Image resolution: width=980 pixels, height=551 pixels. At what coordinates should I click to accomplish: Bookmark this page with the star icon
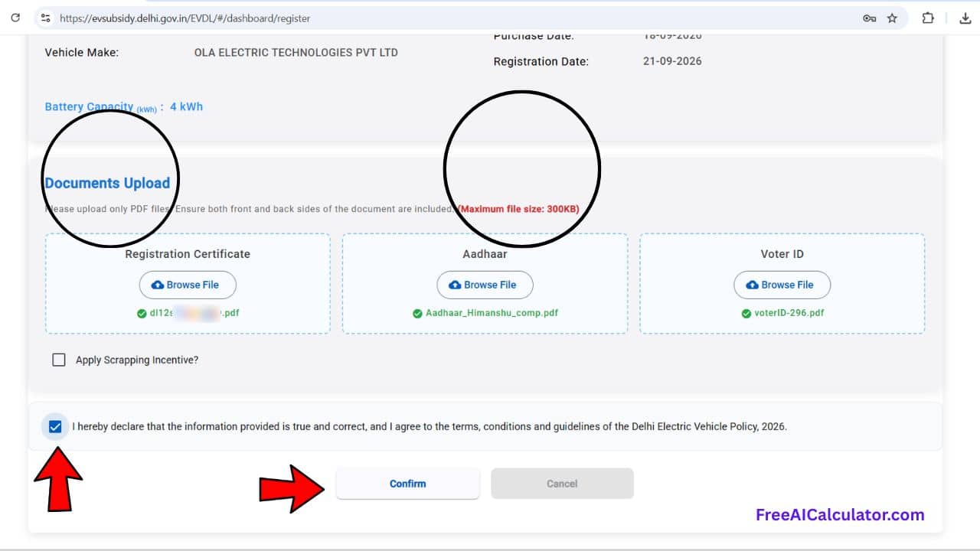pos(892,18)
